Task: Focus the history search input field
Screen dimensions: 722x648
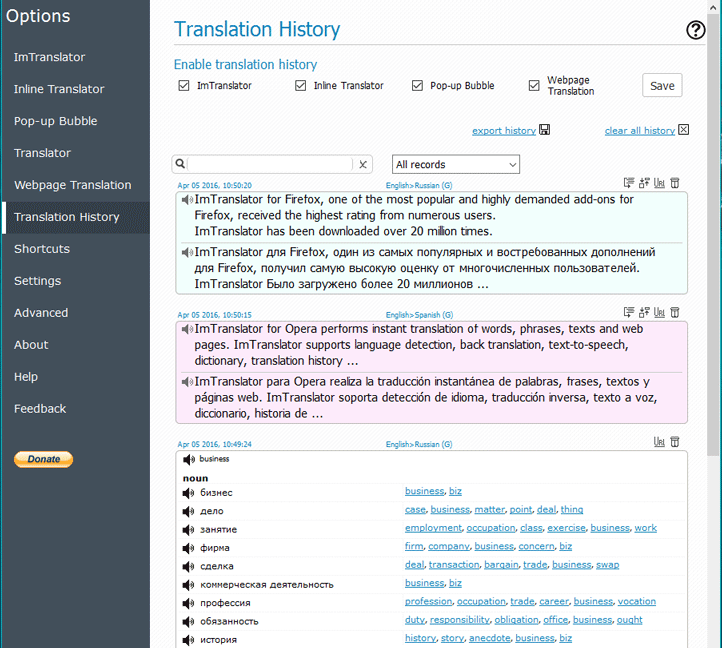Action: coord(270,164)
